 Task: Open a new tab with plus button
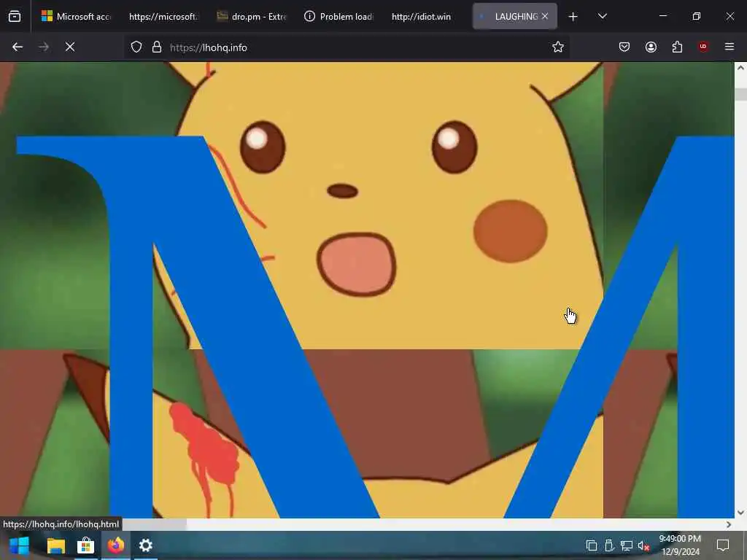pyautogui.click(x=573, y=17)
